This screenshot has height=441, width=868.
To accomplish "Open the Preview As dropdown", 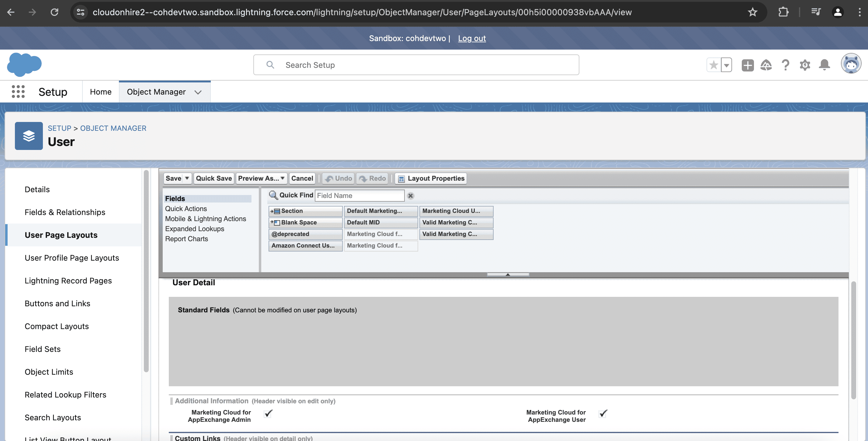I will pos(262,179).
